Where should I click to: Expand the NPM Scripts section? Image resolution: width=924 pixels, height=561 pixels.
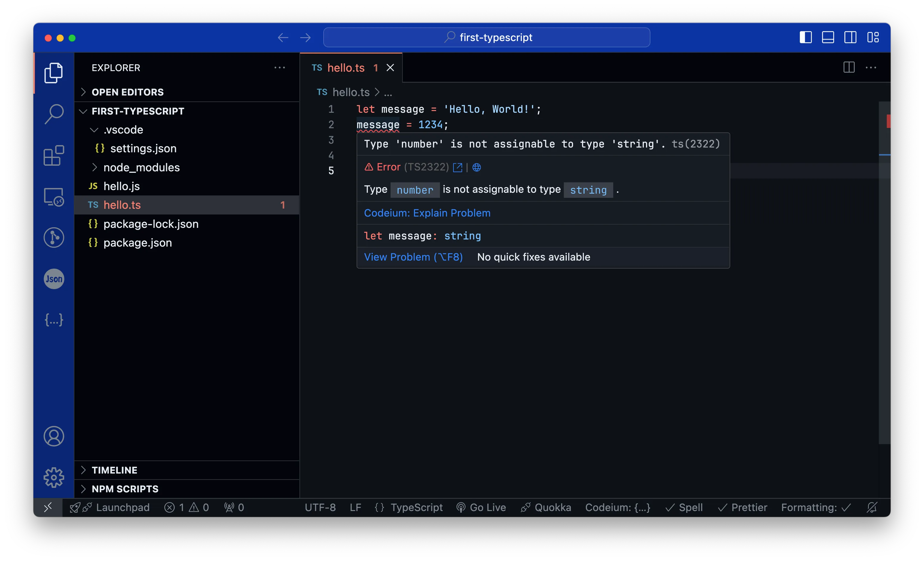point(187,489)
